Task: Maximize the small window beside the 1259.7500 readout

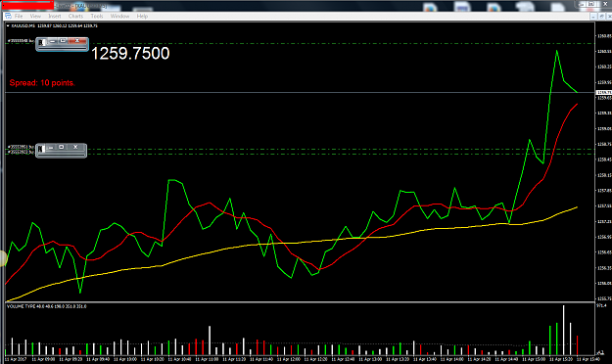Action: 63,41
